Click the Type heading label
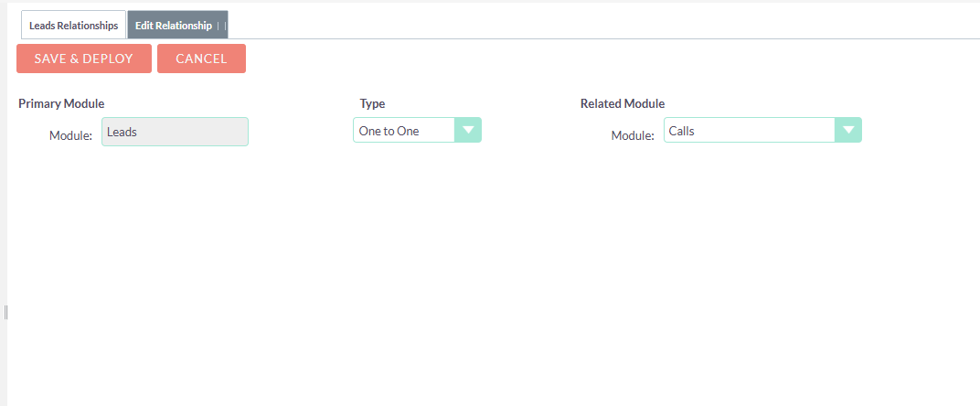This screenshot has height=406, width=980. (372, 103)
